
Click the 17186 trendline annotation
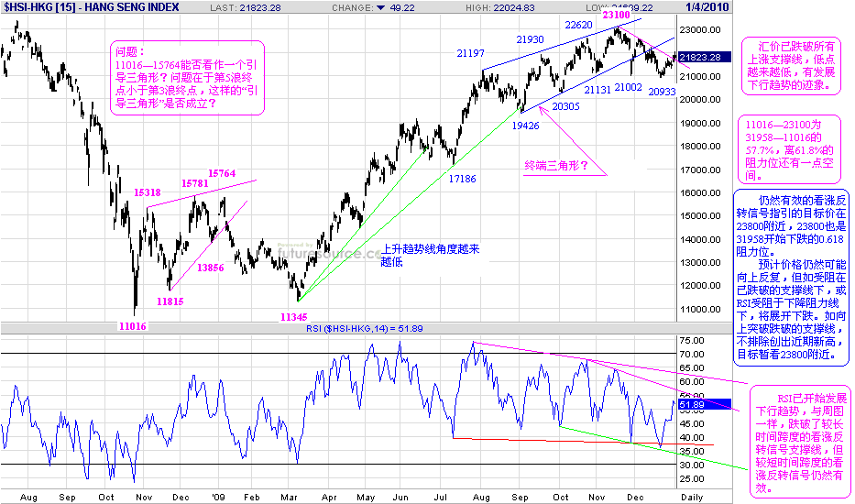pos(463,179)
